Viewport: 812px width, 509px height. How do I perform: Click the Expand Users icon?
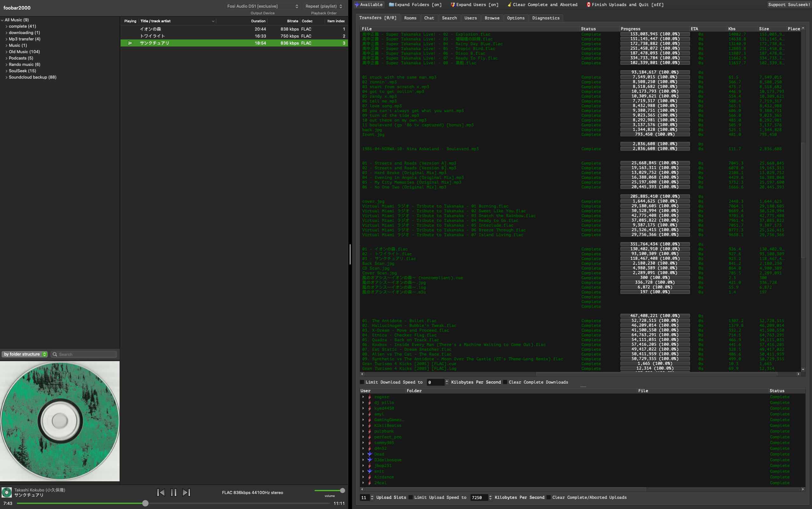[453, 5]
